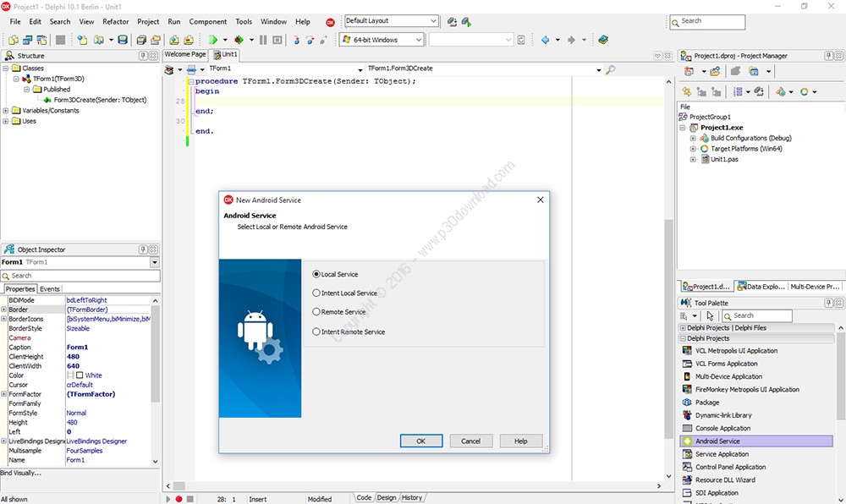Open the Data Explorer tab
This screenshot has height=504, width=846.
761,287
